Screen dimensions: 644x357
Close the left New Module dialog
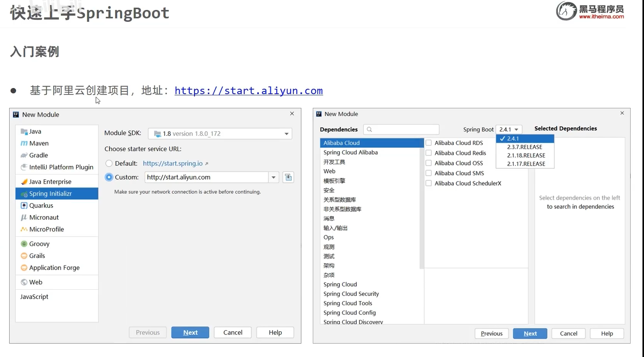click(292, 114)
